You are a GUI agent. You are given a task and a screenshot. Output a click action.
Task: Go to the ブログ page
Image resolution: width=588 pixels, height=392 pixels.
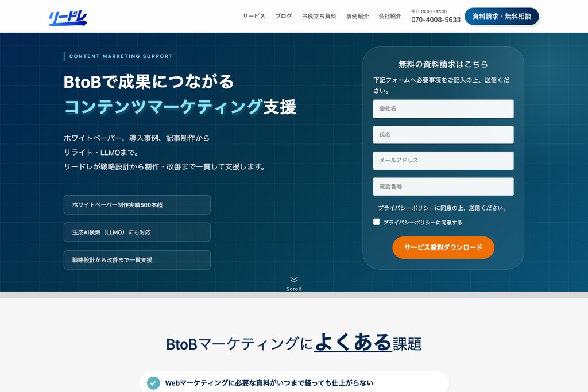[284, 16]
